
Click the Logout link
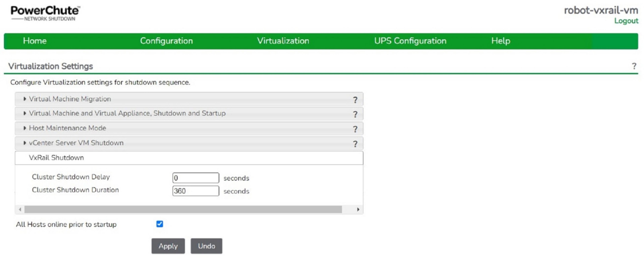[x=626, y=21]
